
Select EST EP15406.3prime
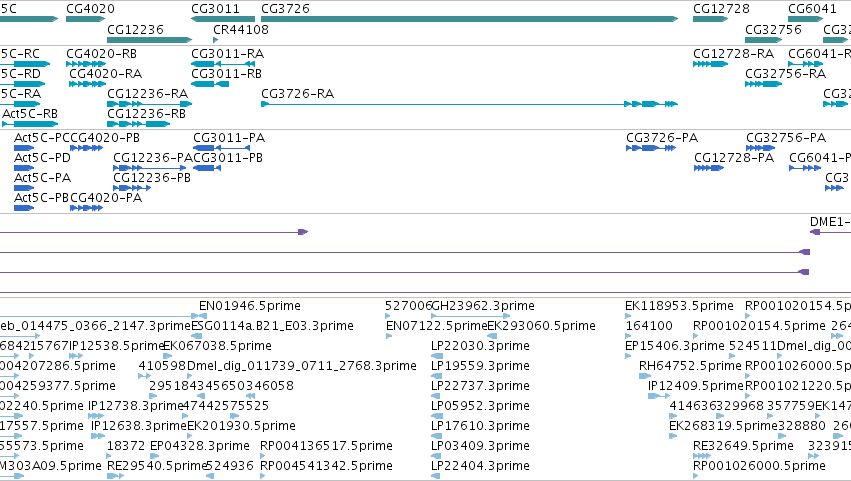coord(675,345)
